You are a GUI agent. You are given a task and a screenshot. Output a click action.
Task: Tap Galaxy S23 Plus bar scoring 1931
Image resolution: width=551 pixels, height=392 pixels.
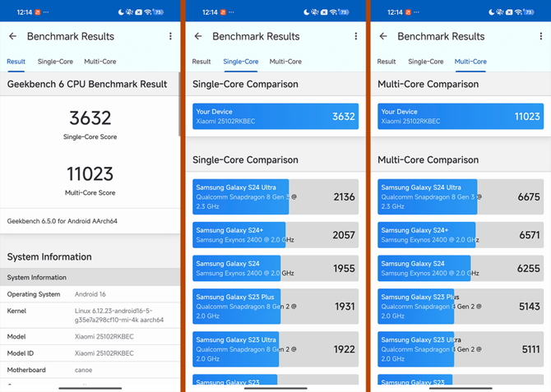pyautogui.click(x=275, y=307)
